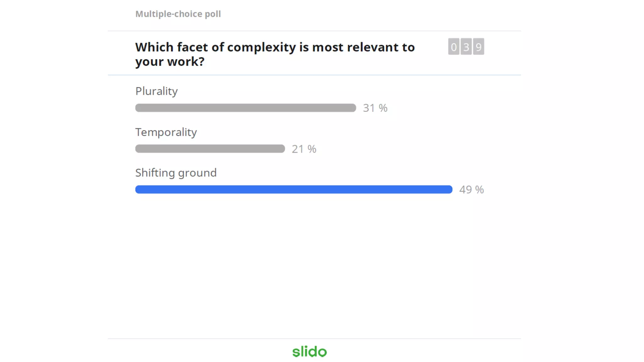Image resolution: width=644 pixels, height=362 pixels.
Task: Click the Plurality option label
Action: [156, 91]
